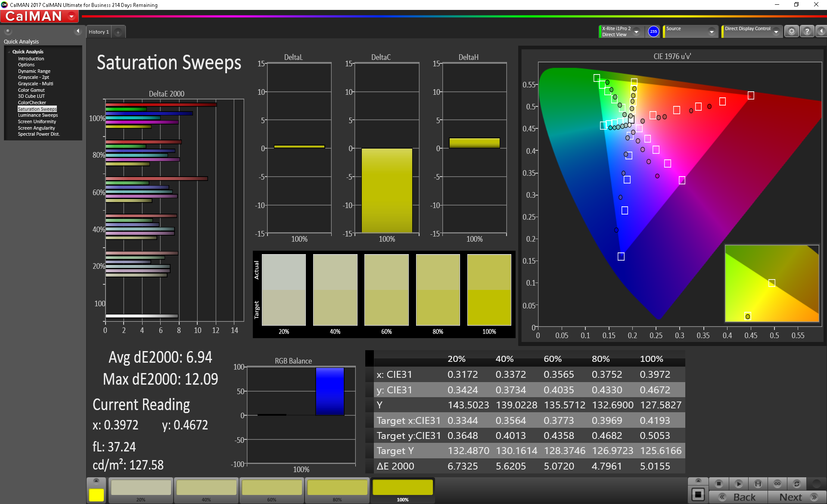
Task: Click the bracketed single-read icon
Action: point(758,484)
